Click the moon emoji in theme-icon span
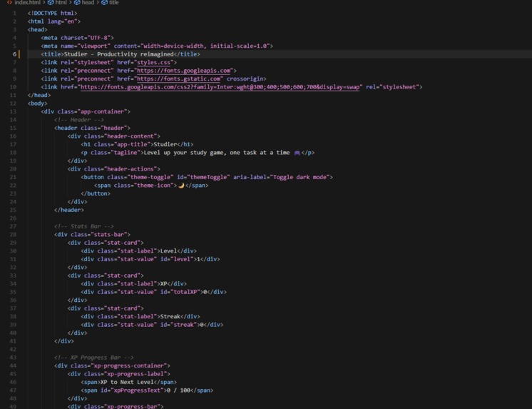Viewport: 532px width, 409px height. [181, 186]
